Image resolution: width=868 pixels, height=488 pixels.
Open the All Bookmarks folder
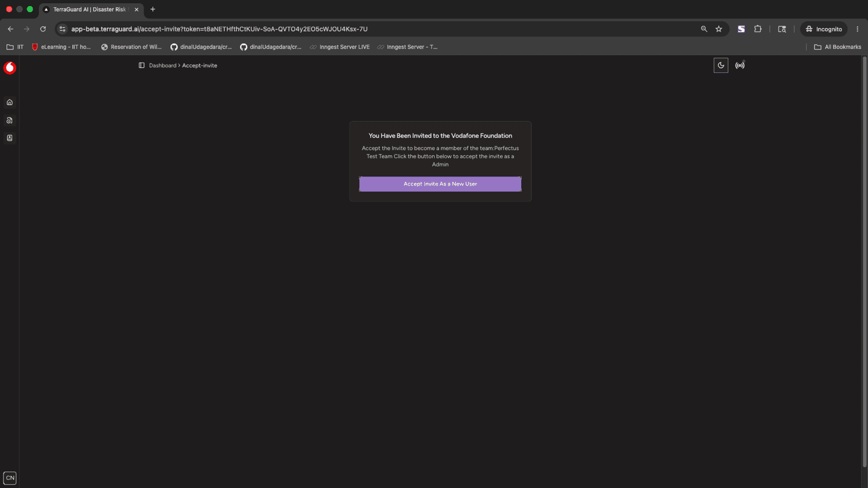coord(838,47)
